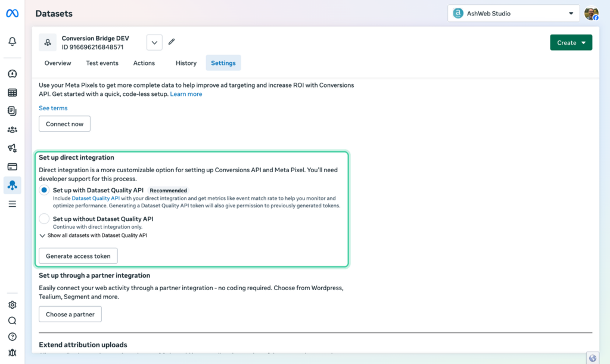Image resolution: width=610 pixels, height=364 pixels.
Task: Open the notifications bell
Action: tap(12, 41)
